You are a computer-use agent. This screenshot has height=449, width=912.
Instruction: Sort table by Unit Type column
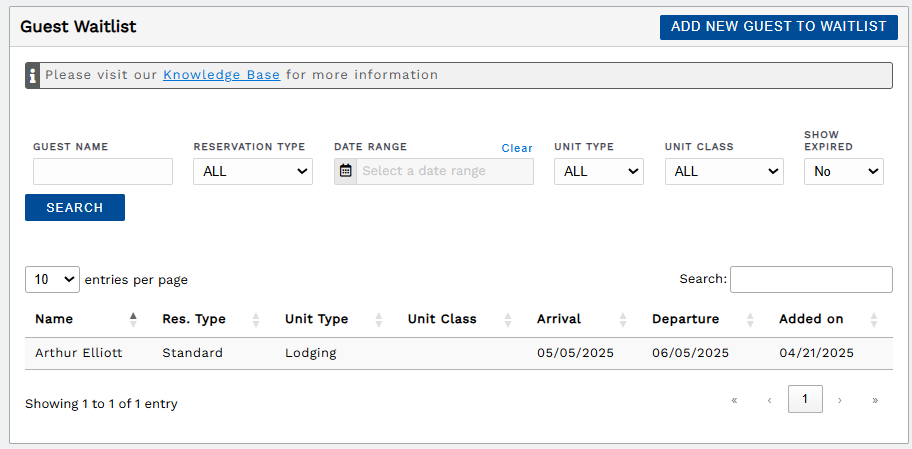click(316, 319)
